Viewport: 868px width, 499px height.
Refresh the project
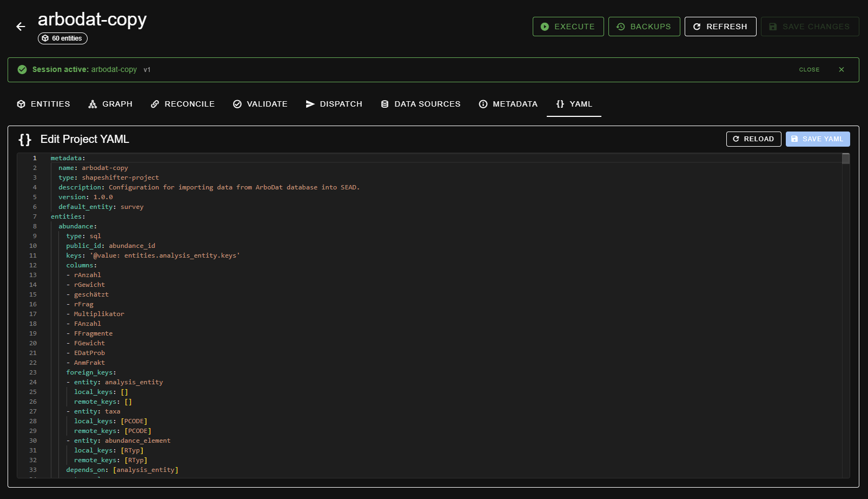[x=720, y=27]
